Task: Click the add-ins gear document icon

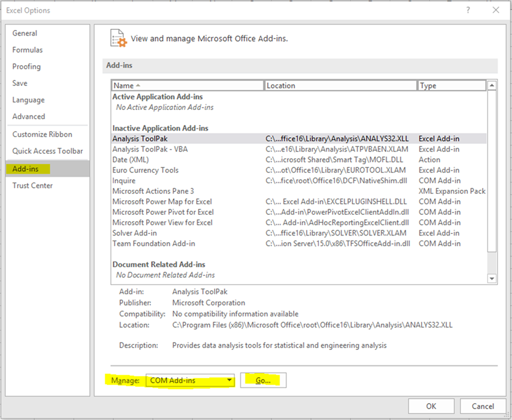Action: click(x=118, y=38)
